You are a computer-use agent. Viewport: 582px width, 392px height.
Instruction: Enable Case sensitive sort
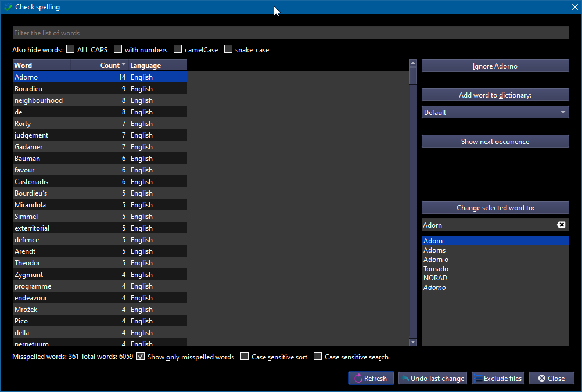coord(245,357)
